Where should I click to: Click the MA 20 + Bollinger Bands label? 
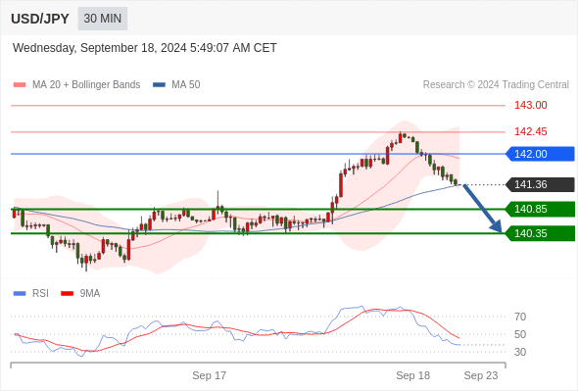(x=86, y=85)
